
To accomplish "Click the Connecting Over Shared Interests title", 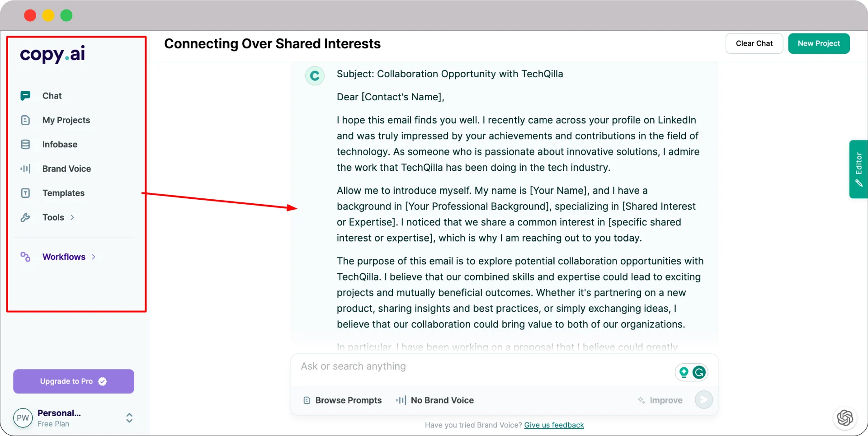I will tap(272, 44).
